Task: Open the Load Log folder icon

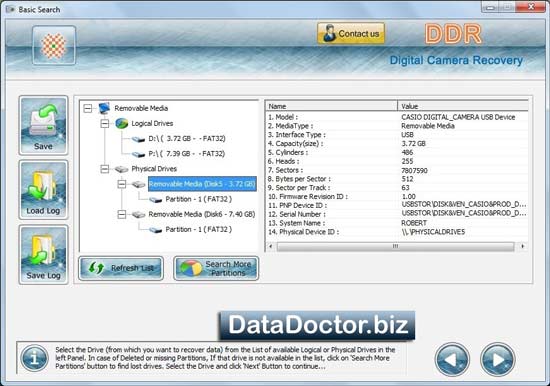Action: [x=43, y=190]
